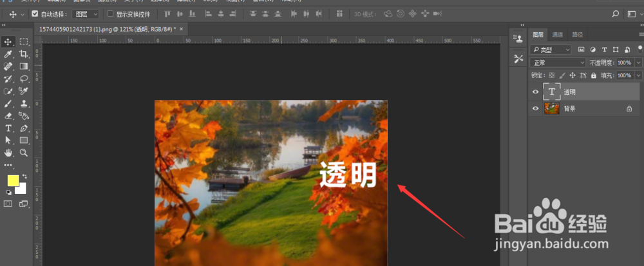Select the Path Selection arrow tool
Screen dimensions: 644x266
pos(8,140)
